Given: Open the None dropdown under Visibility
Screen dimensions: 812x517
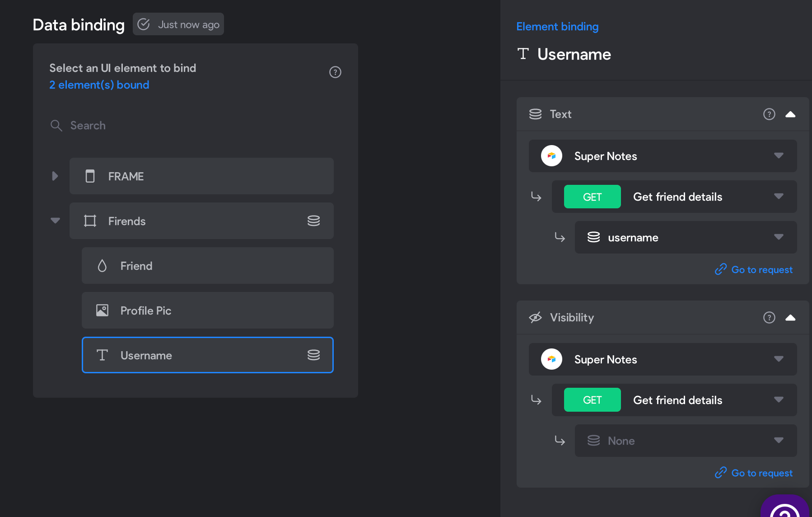Looking at the screenshot, I should [686, 441].
